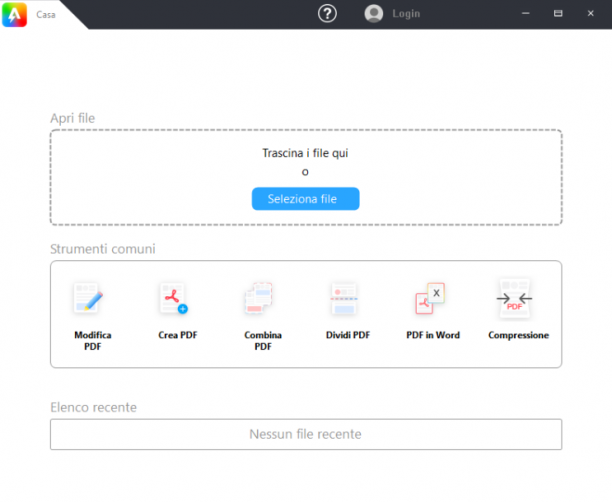Click the Compressione label text

click(518, 335)
